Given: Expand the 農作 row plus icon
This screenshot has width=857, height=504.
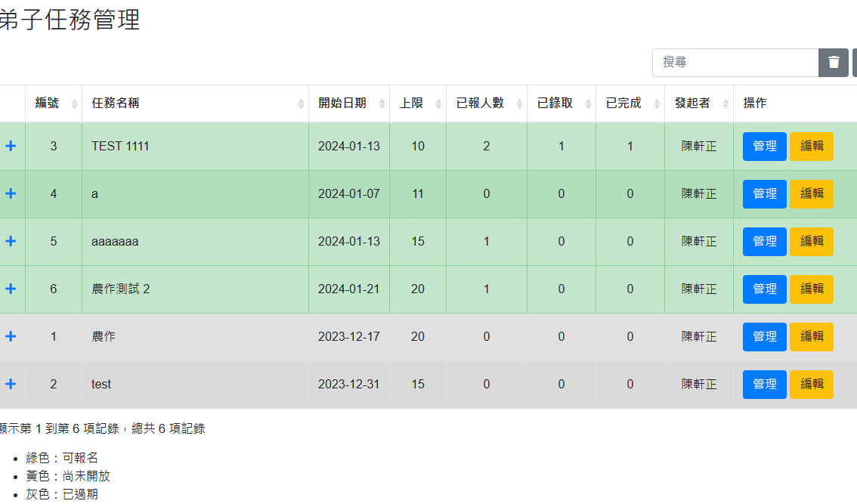Looking at the screenshot, I should [11, 337].
